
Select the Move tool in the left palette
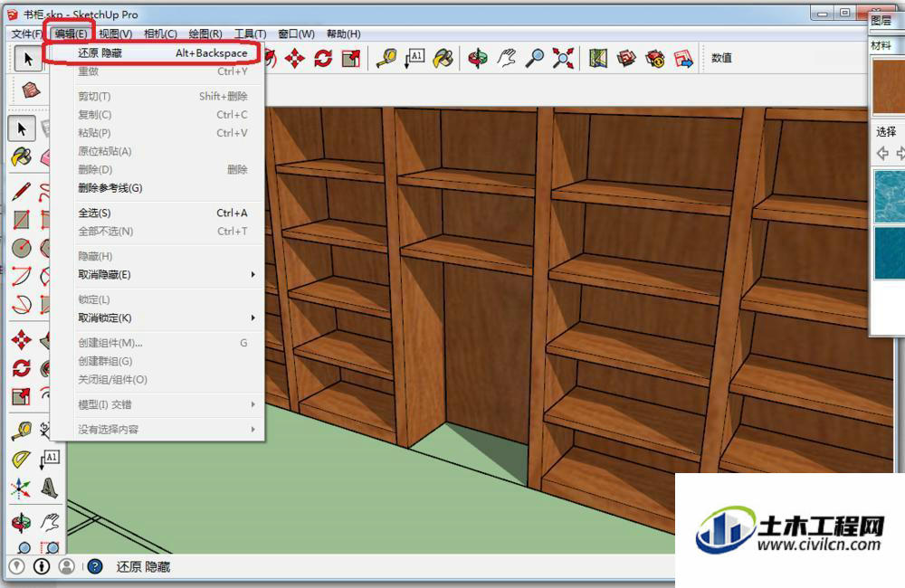pyautogui.click(x=22, y=340)
